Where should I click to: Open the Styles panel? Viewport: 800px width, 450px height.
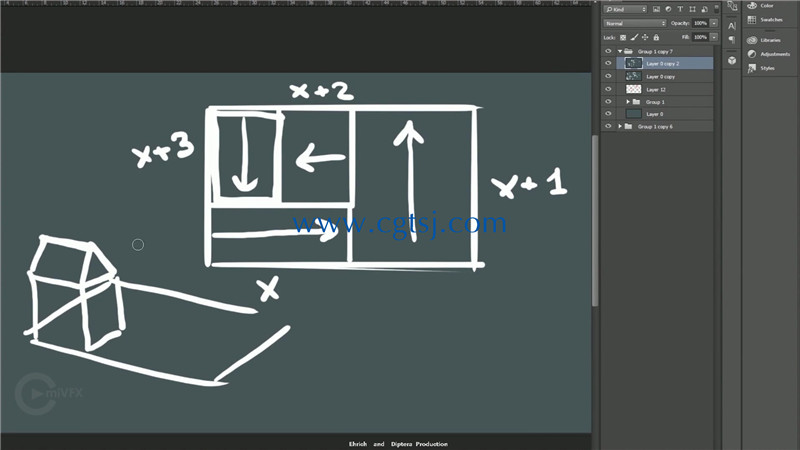pos(761,68)
